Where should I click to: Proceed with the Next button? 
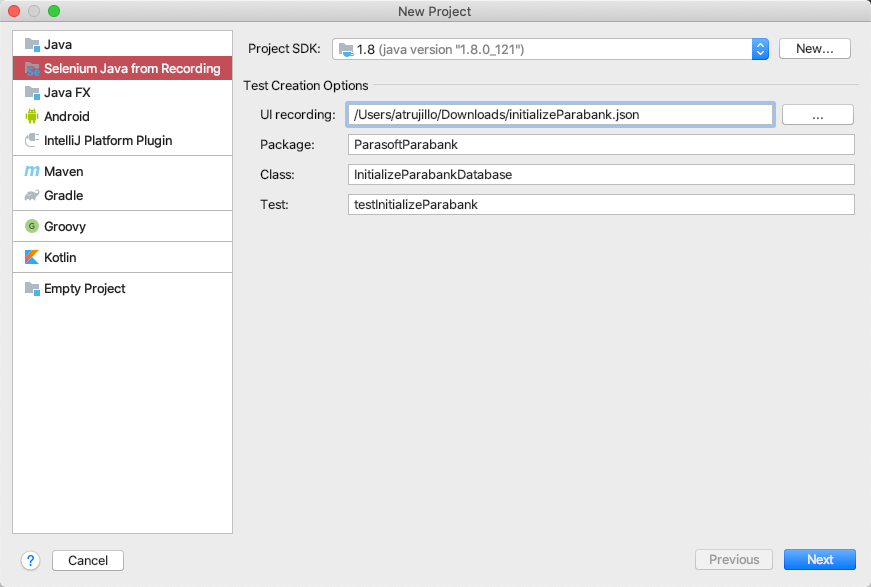[x=820, y=560]
